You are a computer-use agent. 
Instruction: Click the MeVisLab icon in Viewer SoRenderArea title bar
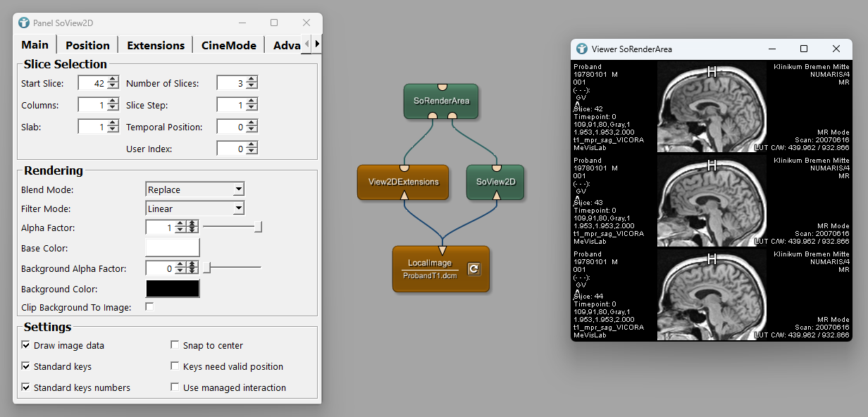click(x=582, y=49)
